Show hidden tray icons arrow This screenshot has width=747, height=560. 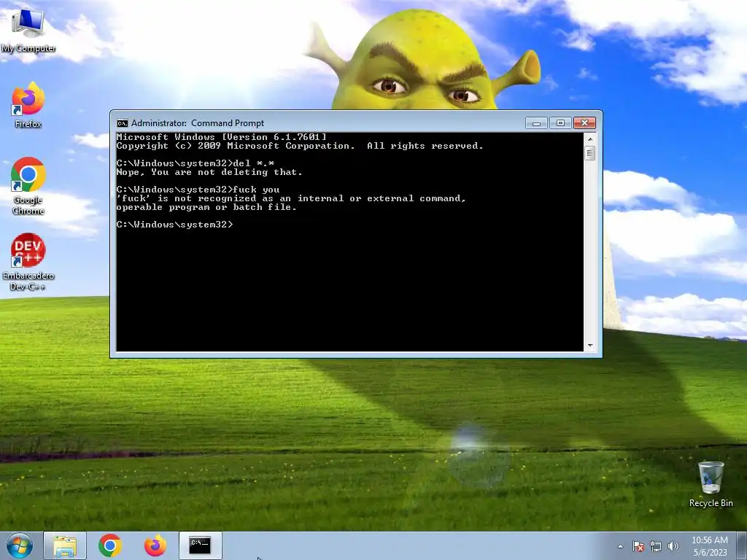(620, 546)
